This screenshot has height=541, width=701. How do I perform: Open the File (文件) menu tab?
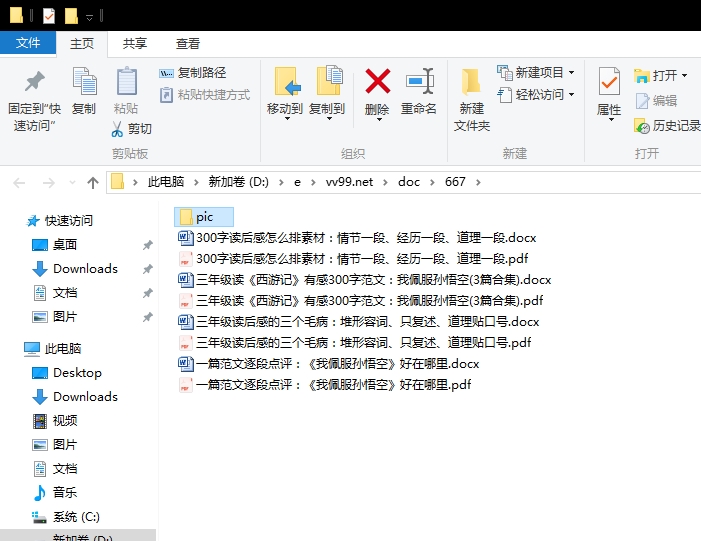click(28, 43)
